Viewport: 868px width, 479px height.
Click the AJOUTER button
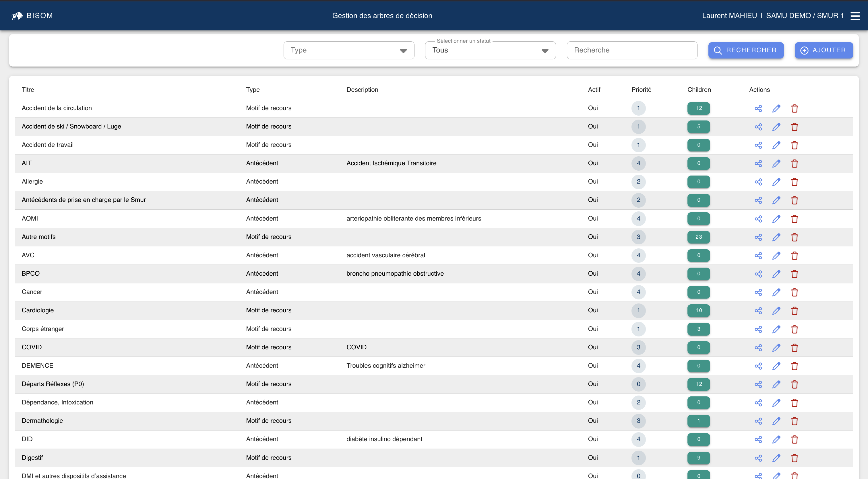pyautogui.click(x=824, y=50)
